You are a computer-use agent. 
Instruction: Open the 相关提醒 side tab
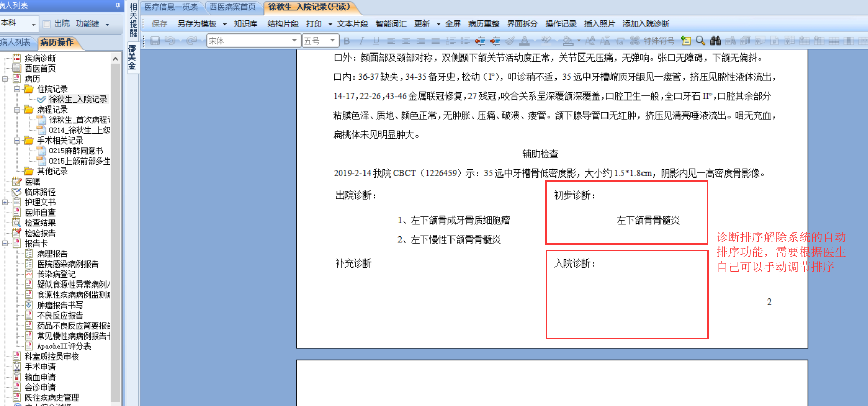133,20
